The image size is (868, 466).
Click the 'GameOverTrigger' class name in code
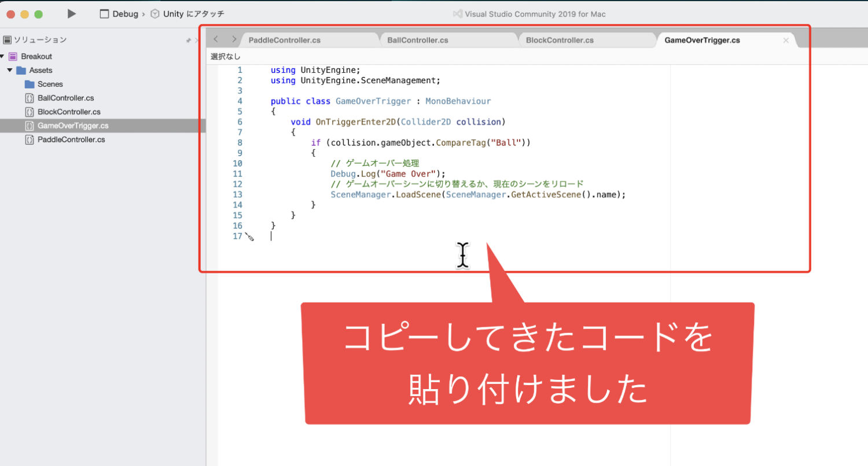click(x=374, y=101)
